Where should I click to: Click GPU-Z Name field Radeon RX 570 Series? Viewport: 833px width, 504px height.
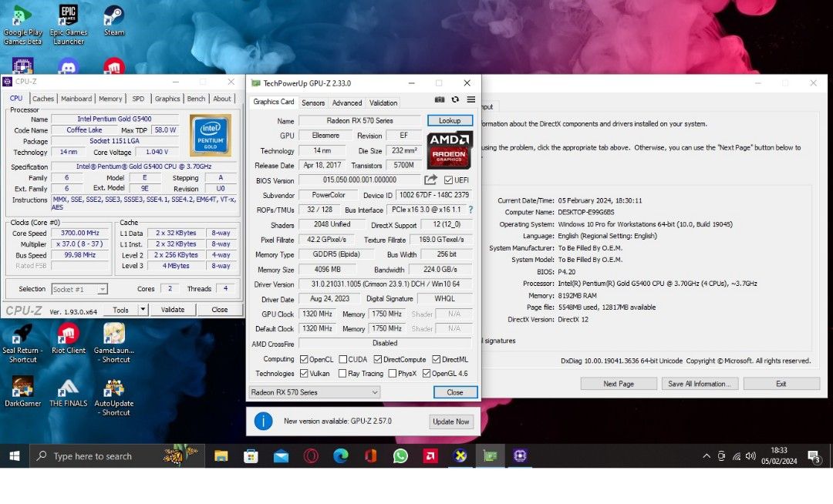point(359,120)
